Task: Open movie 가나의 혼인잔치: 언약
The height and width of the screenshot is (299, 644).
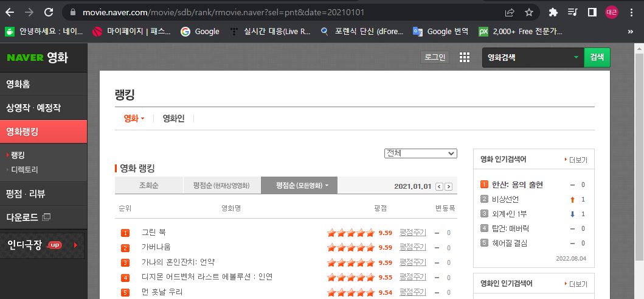Action: pos(178,262)
